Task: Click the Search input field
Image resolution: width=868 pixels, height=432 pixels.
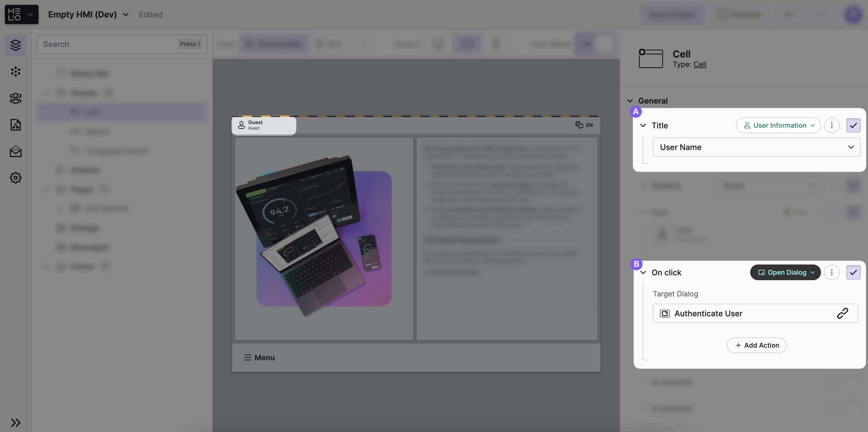Action: coord(108,44)
